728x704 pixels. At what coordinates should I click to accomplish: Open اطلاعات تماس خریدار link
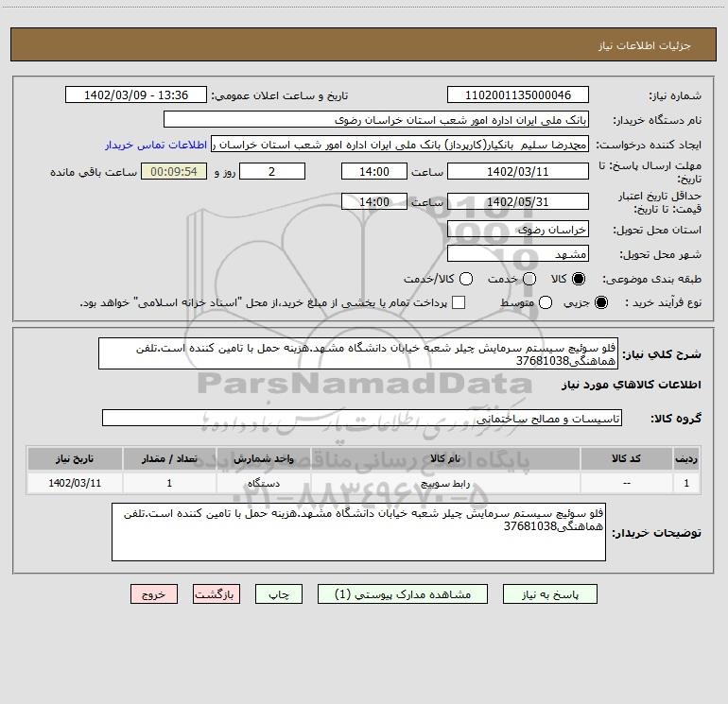(156, 145)
